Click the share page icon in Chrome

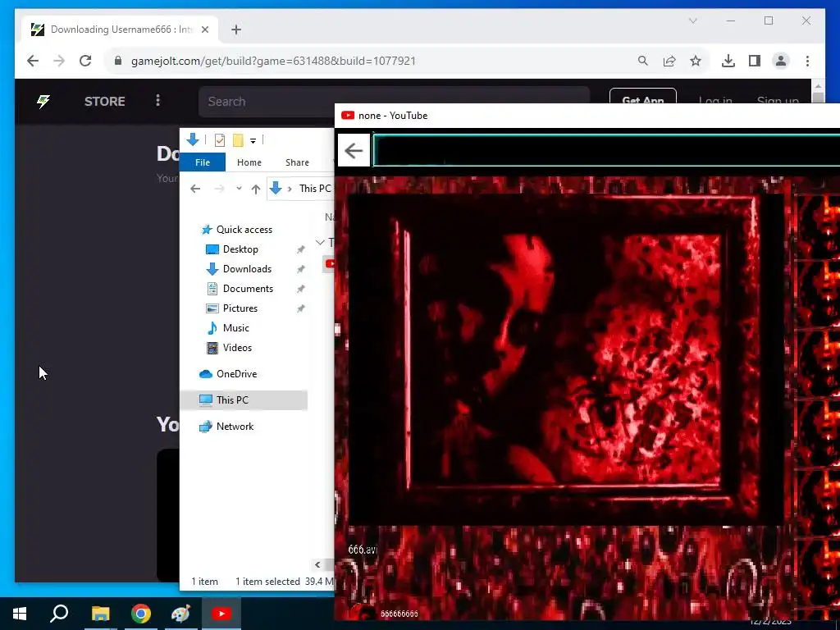[x=669, y=61]
